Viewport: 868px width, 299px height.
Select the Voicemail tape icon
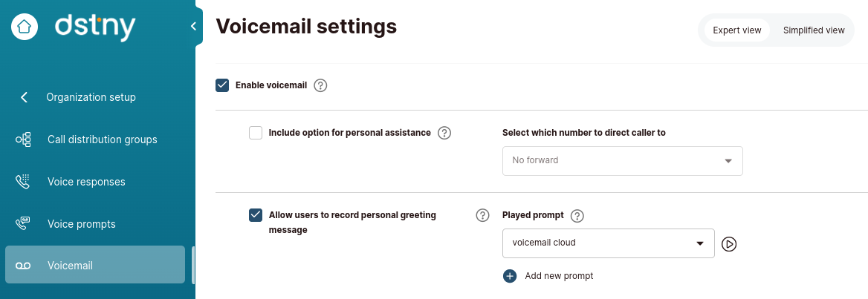coord(23,266)
